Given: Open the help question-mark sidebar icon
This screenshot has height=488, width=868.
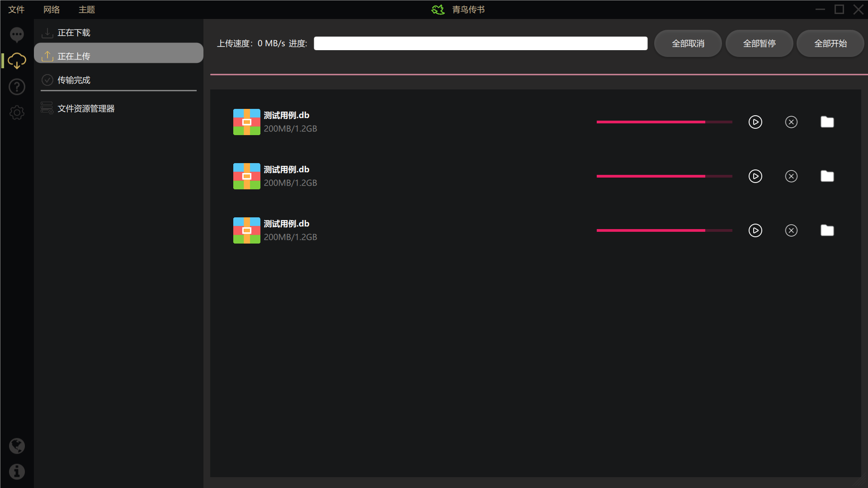Looking at the screenshot, I should [x=17, y=87].
